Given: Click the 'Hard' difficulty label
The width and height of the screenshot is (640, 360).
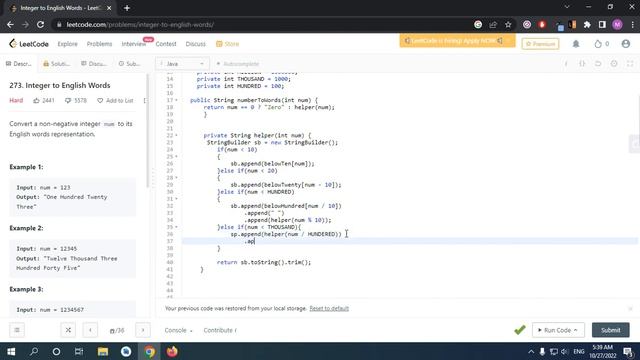Looking at the screenshot, I should [16, 100].
